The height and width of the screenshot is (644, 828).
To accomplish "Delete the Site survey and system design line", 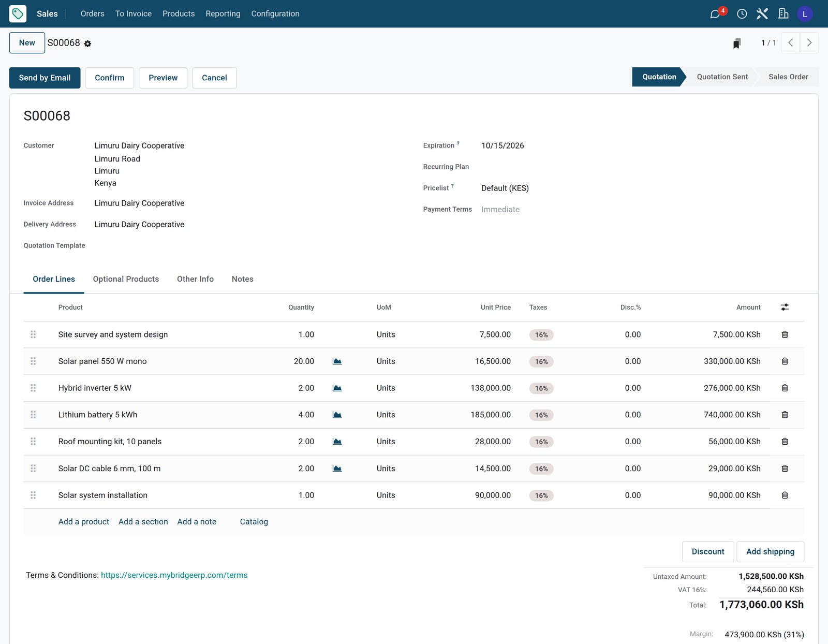I will coord(785,334).
